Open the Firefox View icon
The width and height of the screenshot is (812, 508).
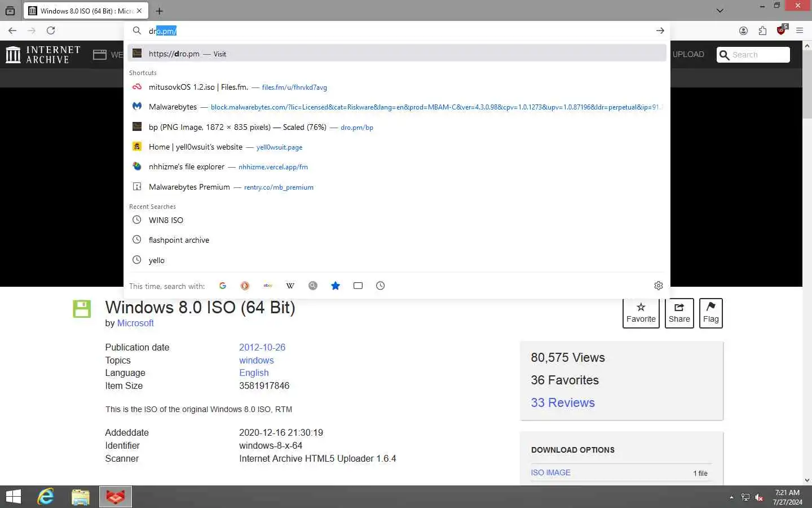pyautogui.click(x=10, y=11)
